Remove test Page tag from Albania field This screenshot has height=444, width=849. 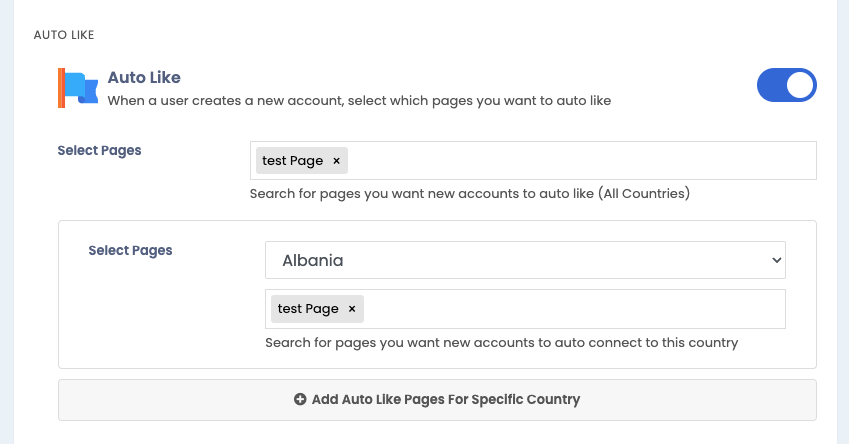coord(352,309)
